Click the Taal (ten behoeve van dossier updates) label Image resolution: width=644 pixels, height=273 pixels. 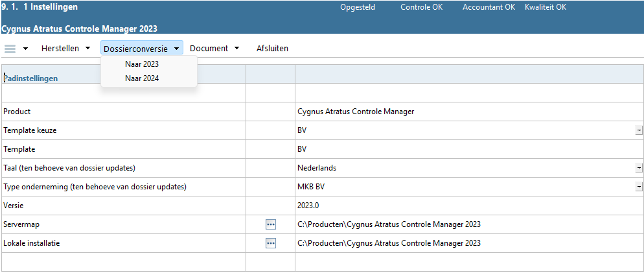click(69, 168)
